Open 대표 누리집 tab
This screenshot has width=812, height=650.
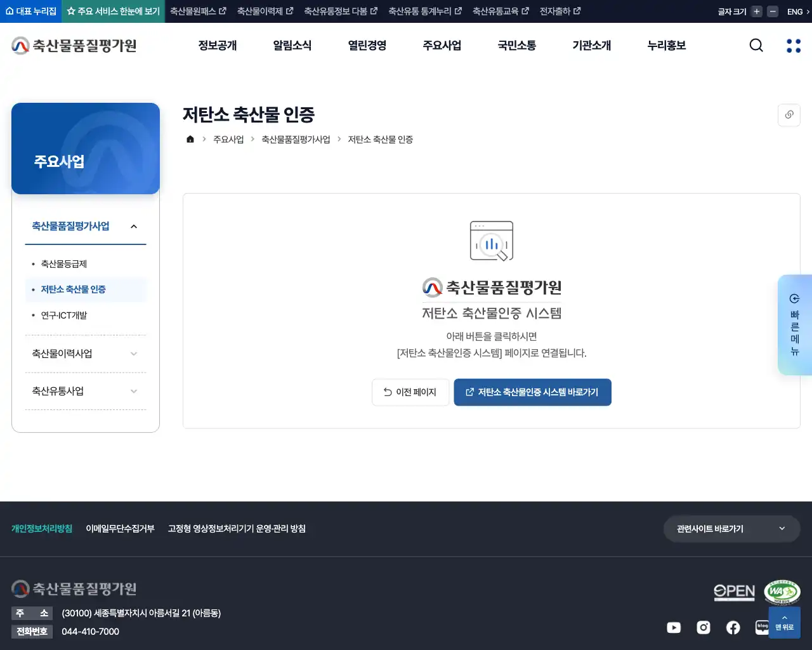tap(31, 11)
